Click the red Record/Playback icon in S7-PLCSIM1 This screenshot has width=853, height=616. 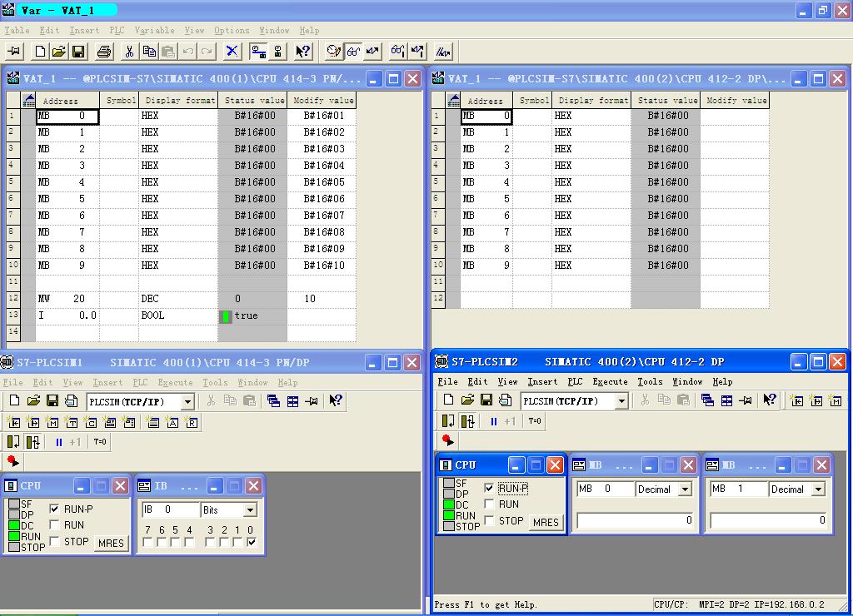[13, 462]
